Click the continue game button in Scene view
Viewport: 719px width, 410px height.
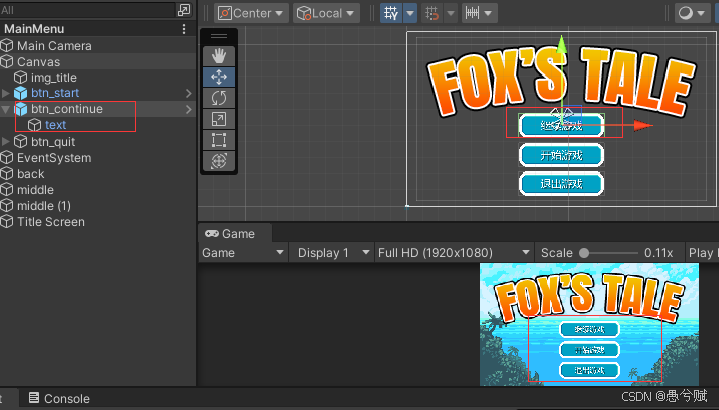(561, 126)
